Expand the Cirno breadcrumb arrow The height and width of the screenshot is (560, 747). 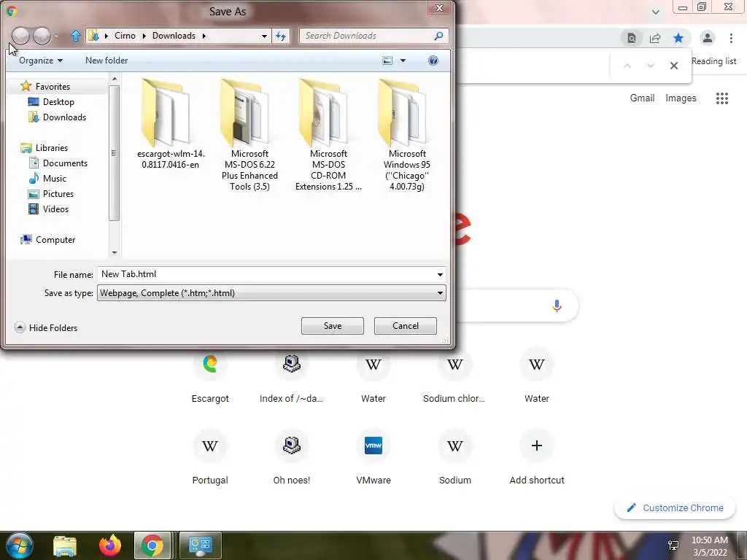[144, 36]
